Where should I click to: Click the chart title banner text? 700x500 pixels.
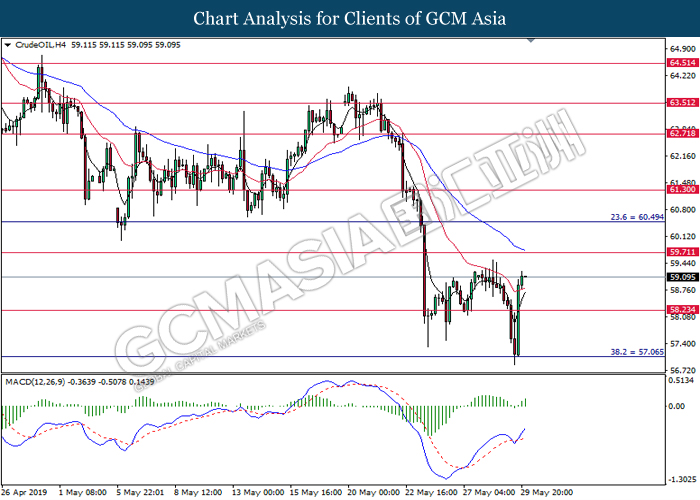tap(350, 18)
